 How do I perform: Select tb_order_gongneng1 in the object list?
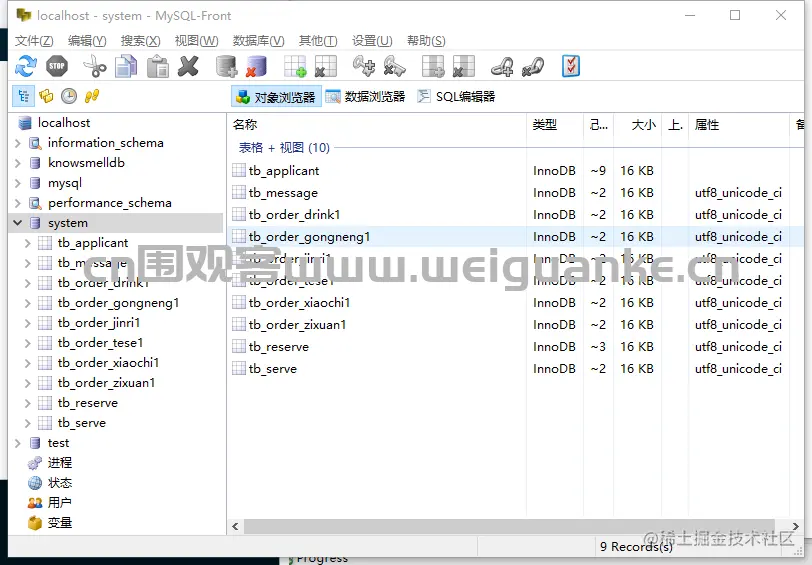(x=309, y=237)
